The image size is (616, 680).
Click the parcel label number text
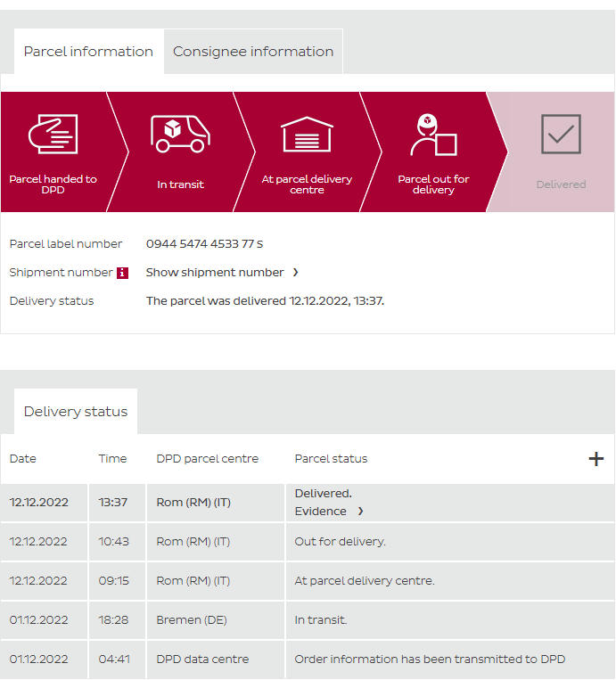click(x=204, y=244)
